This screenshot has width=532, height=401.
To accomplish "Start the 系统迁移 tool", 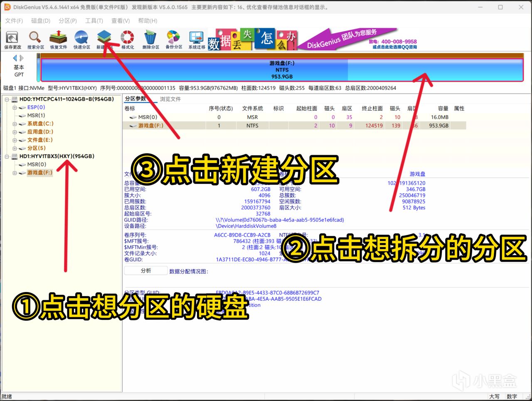I will pos(197,40).
